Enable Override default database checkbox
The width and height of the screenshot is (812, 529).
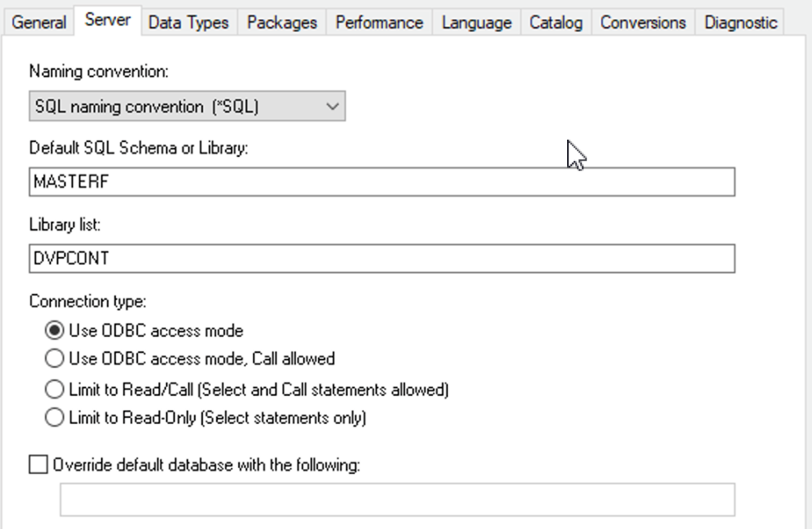39,465
